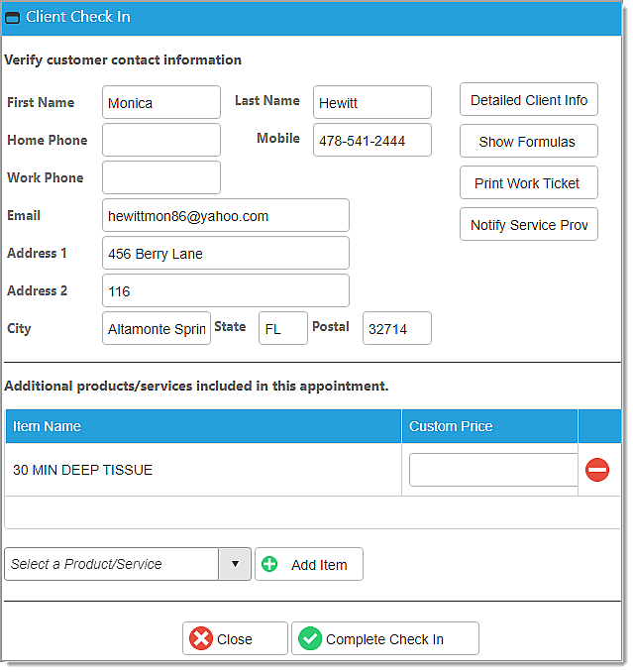This screenshot has width=633, height=672.
Task: Click the Email label
Action: [x=24, y=215]
